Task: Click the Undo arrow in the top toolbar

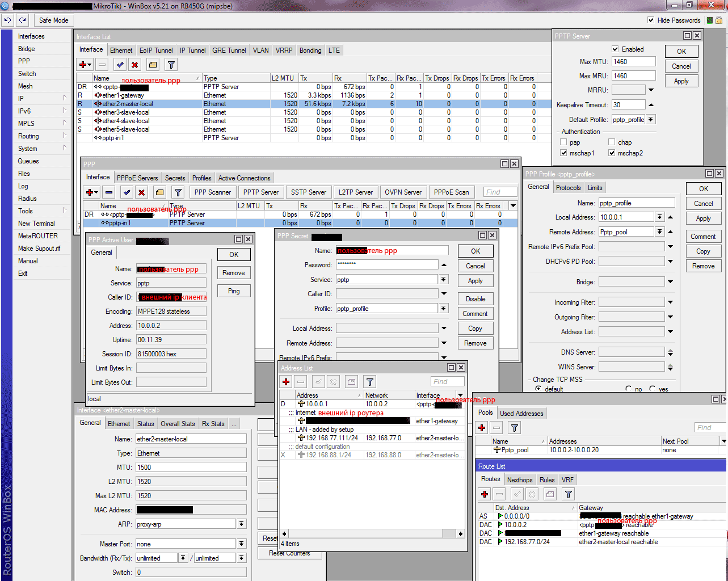Action: tap(7, 20)
